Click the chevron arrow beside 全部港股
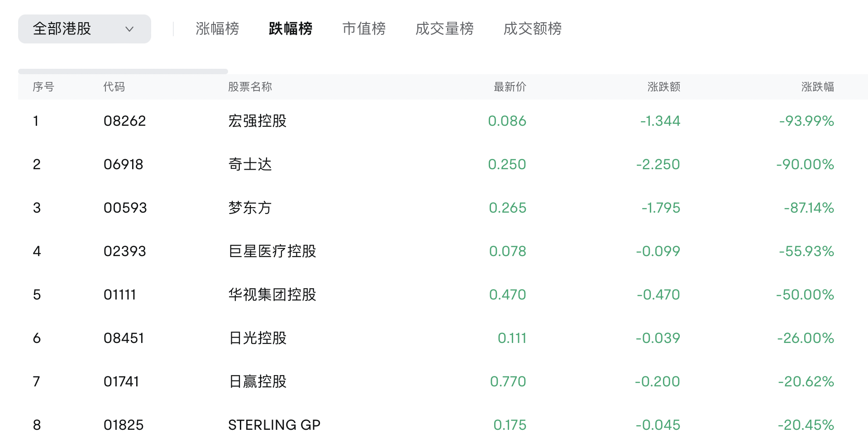 point(129,29)
